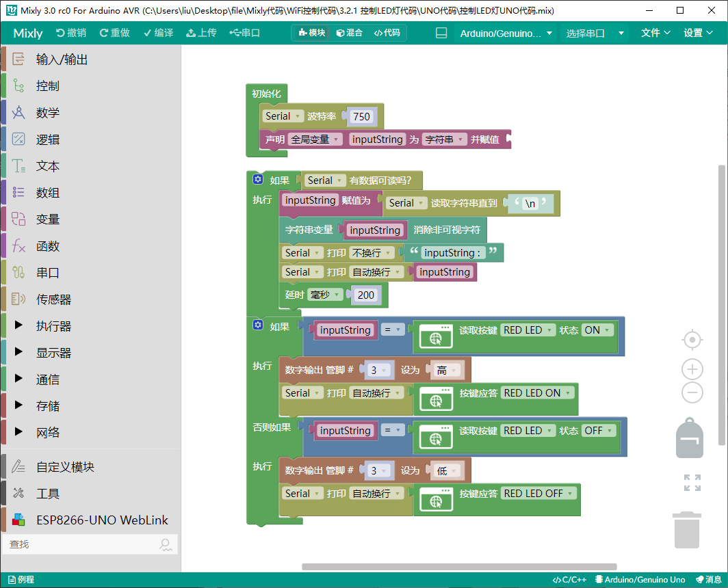Click the search icon in 查找 box
This screenshot has height=588, width=728.
tap(166, 544)
